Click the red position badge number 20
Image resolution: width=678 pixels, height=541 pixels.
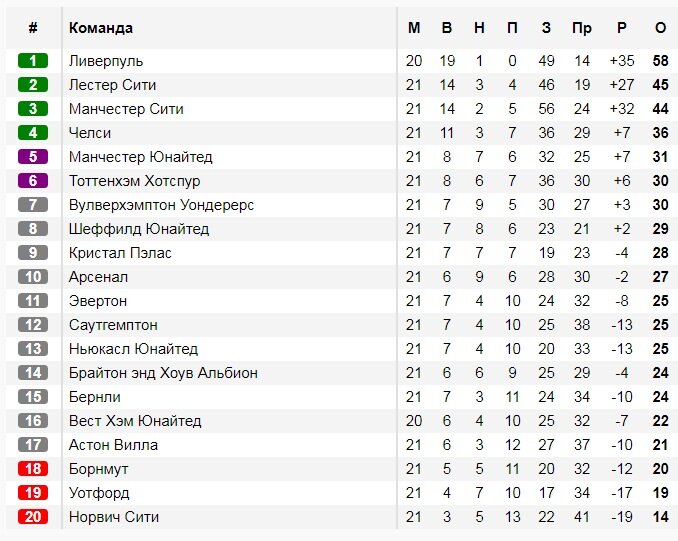pyautogui.click(x=33, y=517)
